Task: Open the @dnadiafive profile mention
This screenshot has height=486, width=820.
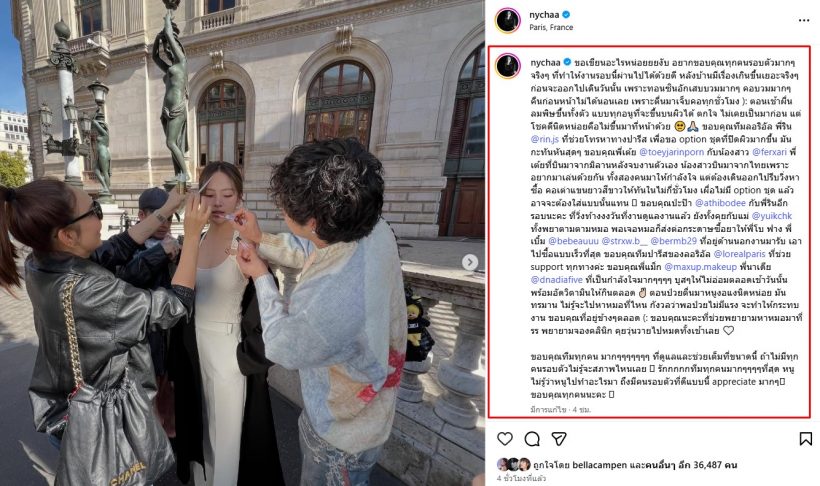Action: pyautogui.click(x=556, y=279)
